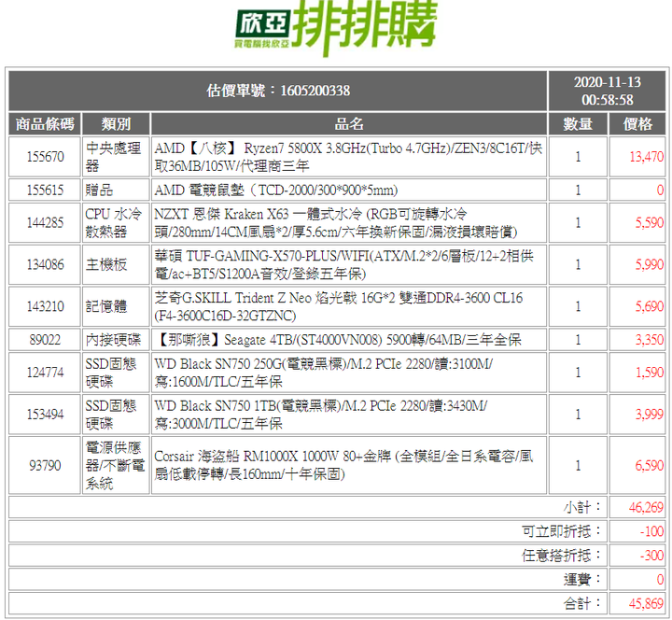
Task: Click the 欣亞排排購 logo at top
Action: pyautogui.click(x=336, y=27)
